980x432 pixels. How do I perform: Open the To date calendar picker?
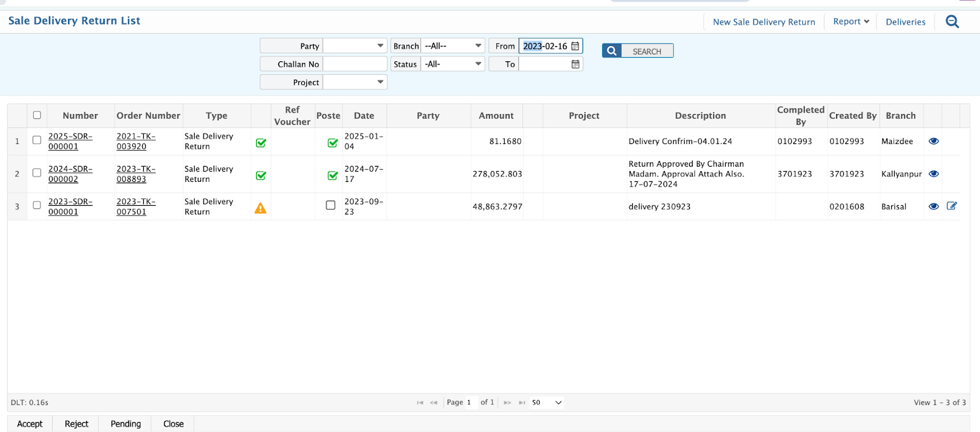[x=575, y=64]
